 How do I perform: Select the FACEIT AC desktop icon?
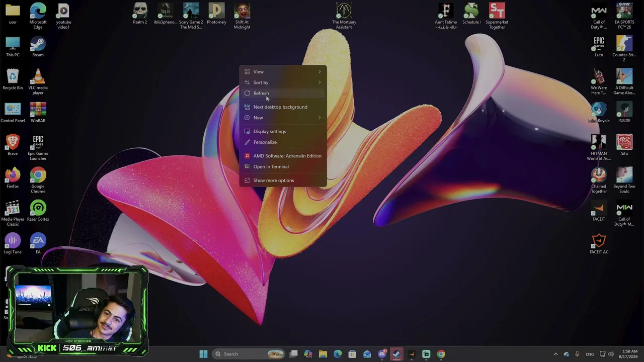599,244
